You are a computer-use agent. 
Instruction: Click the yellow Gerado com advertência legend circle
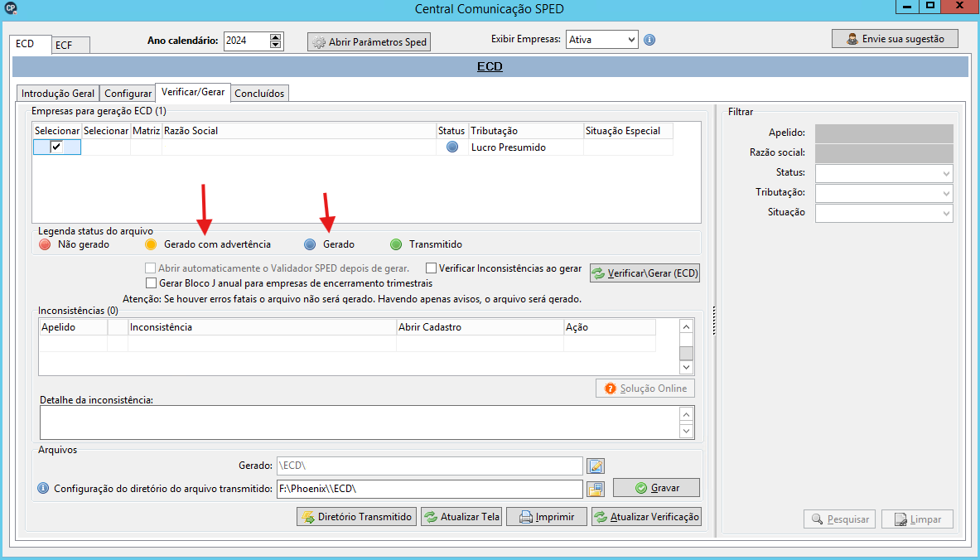coord(151,244)
